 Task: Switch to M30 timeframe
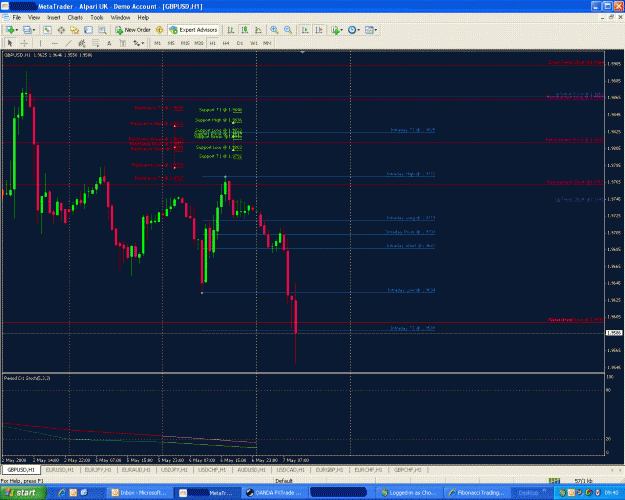coord(199,43)
